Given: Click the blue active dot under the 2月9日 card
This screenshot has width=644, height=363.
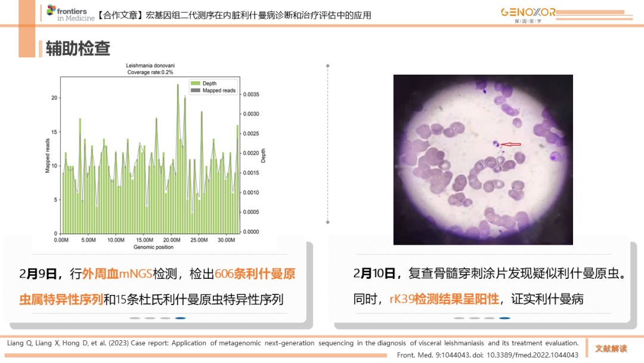Looking at the screenshot, I should [180, 318].
